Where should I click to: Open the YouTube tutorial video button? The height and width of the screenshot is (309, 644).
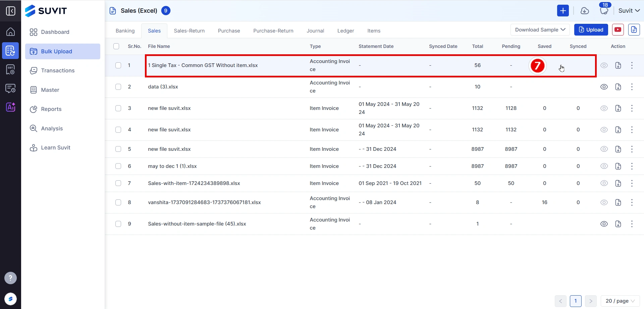pyautogui.click(x=618, y=30)
